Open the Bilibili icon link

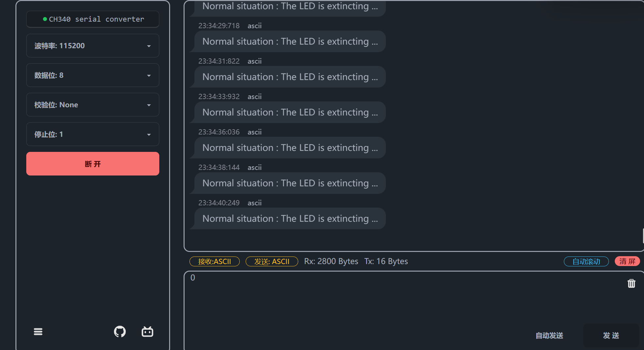pyautogui.click(x=147, y=332)
